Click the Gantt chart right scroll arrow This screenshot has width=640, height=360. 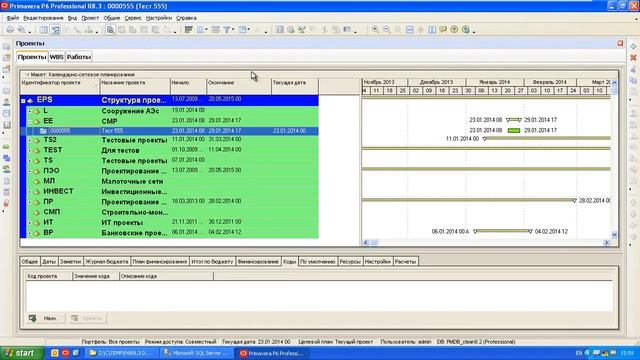pyautogui.click(x=607, y=243)
